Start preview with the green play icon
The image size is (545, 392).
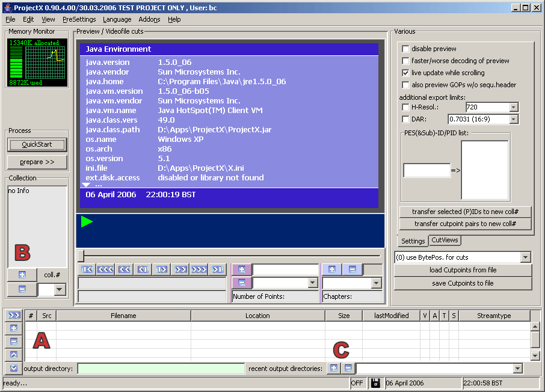[x=87, y=221]
